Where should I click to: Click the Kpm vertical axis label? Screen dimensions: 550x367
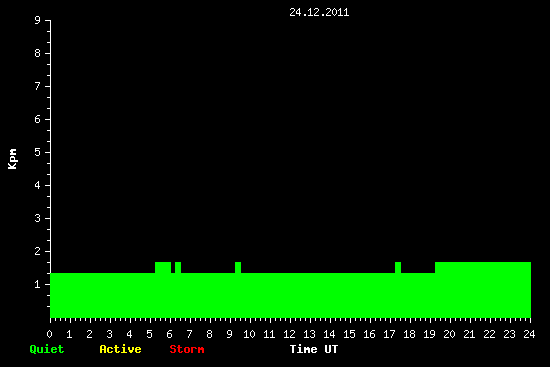[12, 159]
